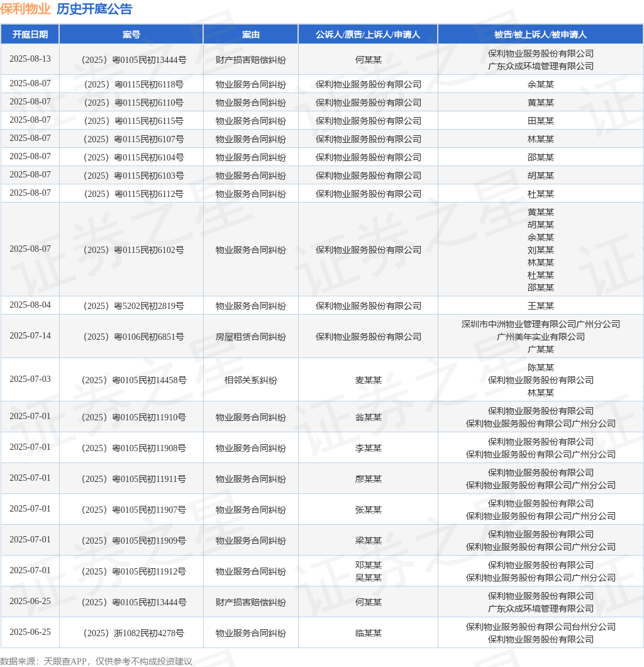
Task: Click the 相邻关系纠纷 cell
Action: [x=251, y=381]
